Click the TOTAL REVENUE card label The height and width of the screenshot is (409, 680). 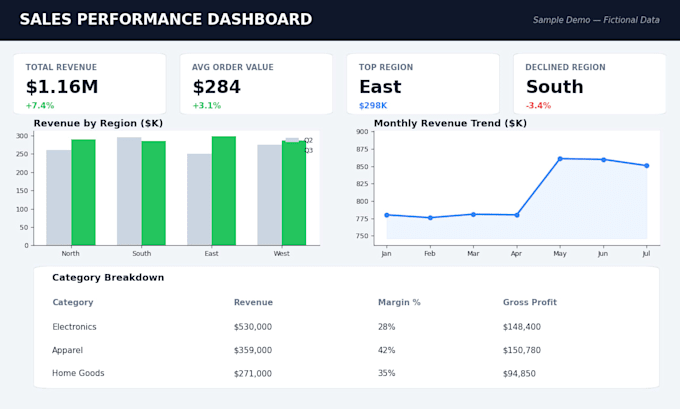tap(61, 67)
